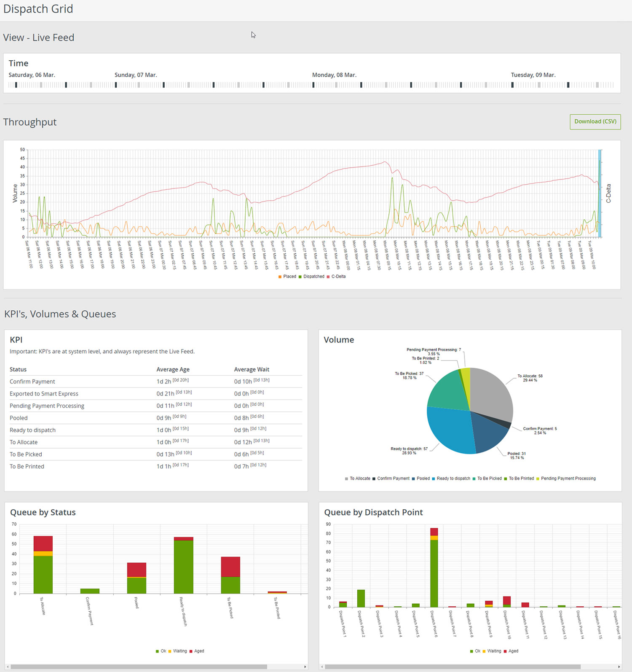Click the Dispatch Point 2 bar
Image resolution: width=632 pixels, height=672 pixels.
click(x=361, y=598)
